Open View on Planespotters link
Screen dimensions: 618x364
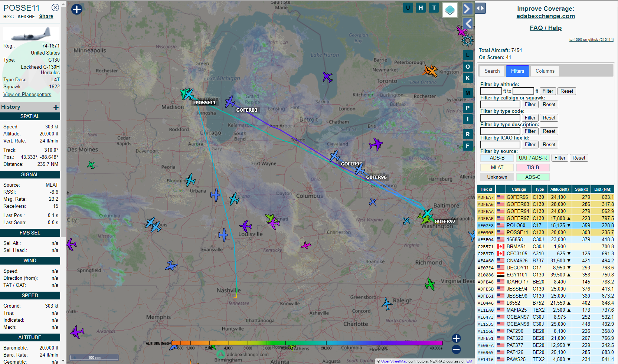point(27,94)
